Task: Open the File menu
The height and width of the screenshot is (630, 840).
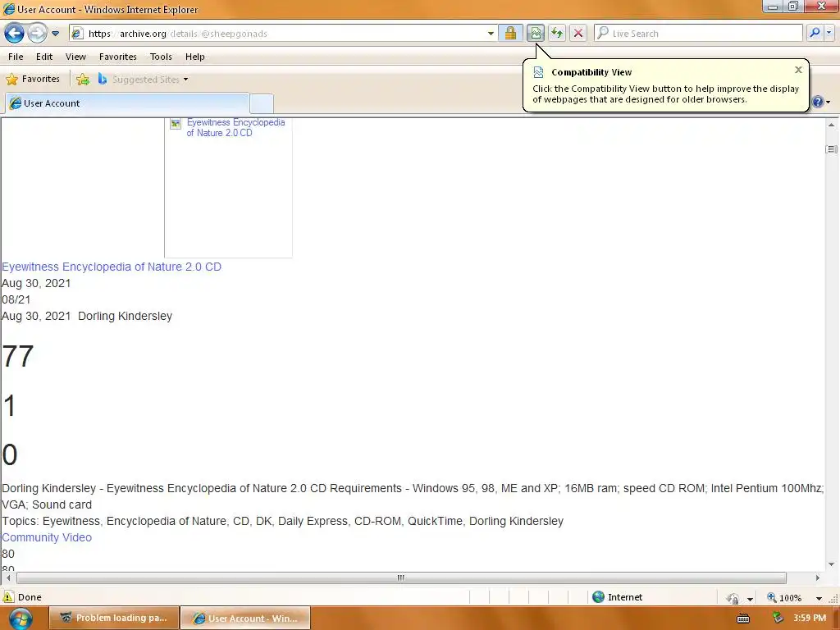Action: (16, 57)
